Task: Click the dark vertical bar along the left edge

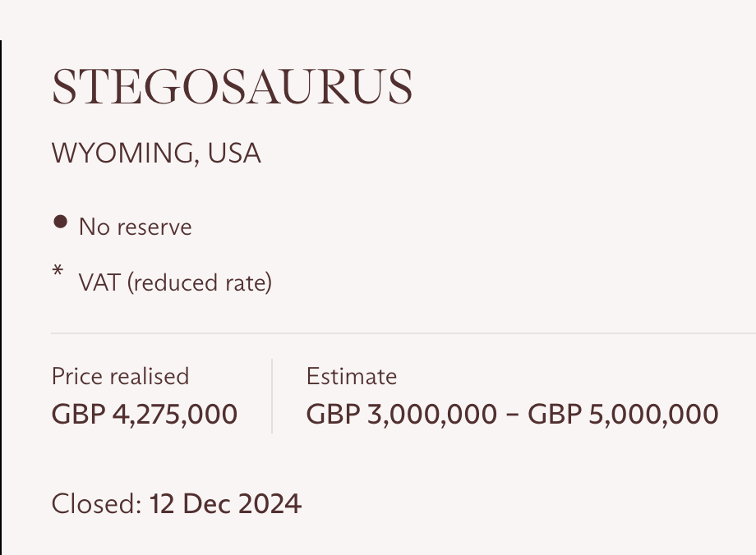Action: point(1,298)
